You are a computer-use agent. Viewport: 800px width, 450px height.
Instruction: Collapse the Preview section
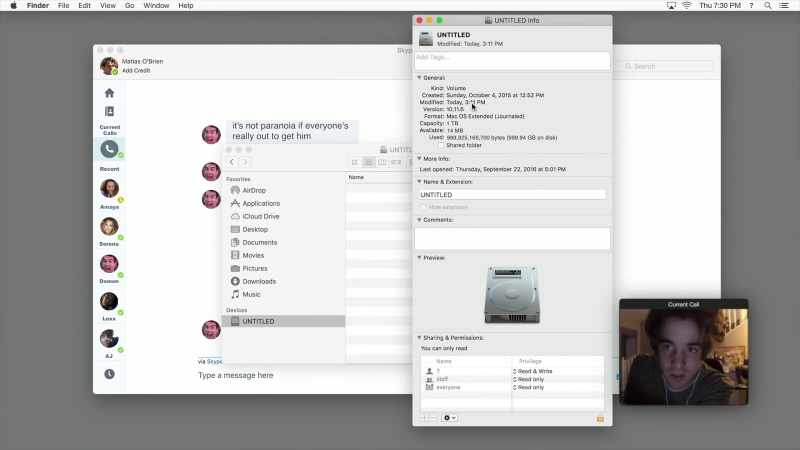click(419, 258)
